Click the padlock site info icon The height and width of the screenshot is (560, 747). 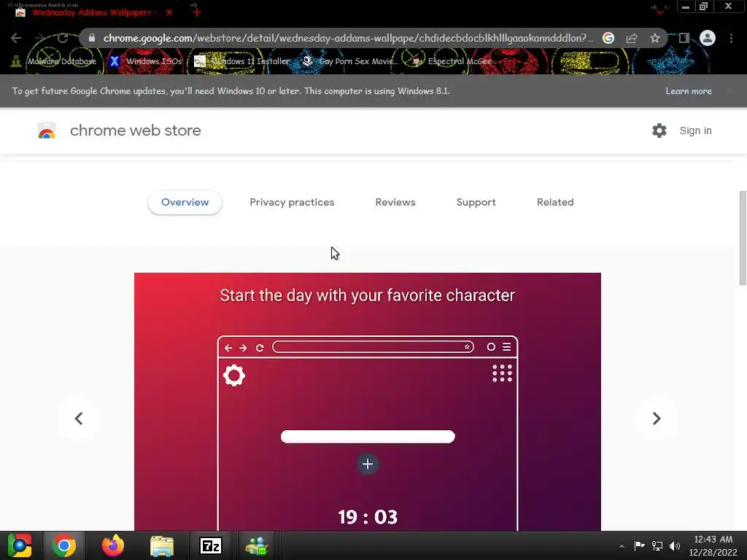[92, 38]
